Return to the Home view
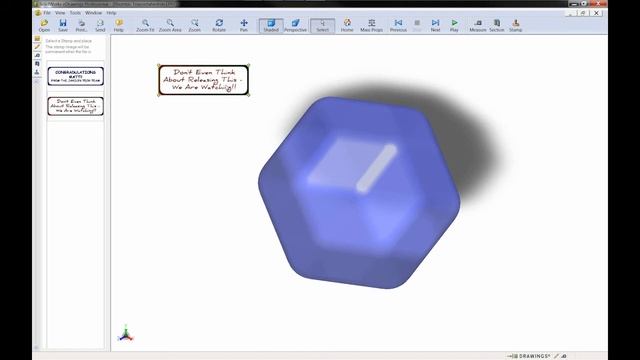 347,25
